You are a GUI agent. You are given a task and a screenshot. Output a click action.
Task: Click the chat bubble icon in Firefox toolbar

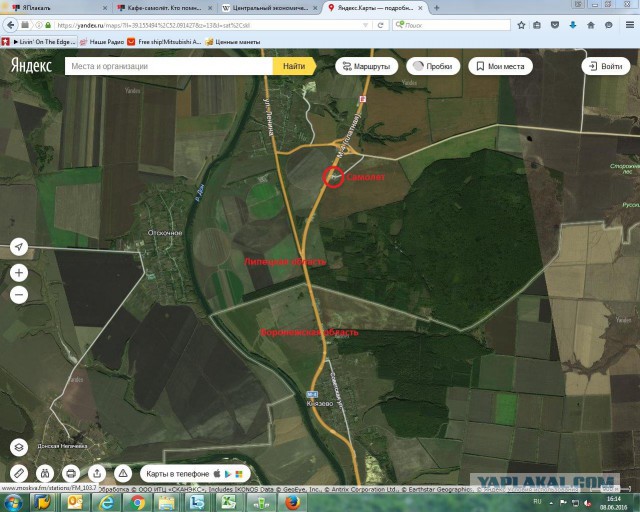coord(609,25)
